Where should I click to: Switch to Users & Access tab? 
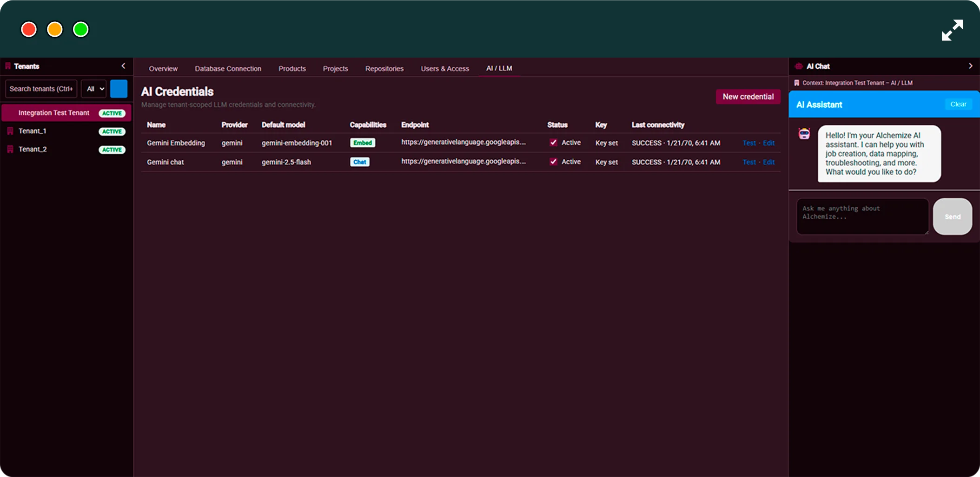445,68
